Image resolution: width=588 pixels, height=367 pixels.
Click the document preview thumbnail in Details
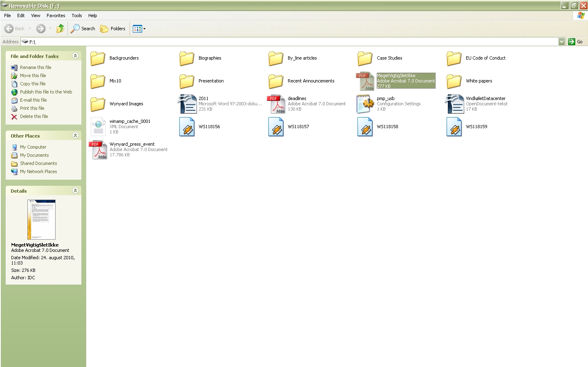click(x=41, y=219)
